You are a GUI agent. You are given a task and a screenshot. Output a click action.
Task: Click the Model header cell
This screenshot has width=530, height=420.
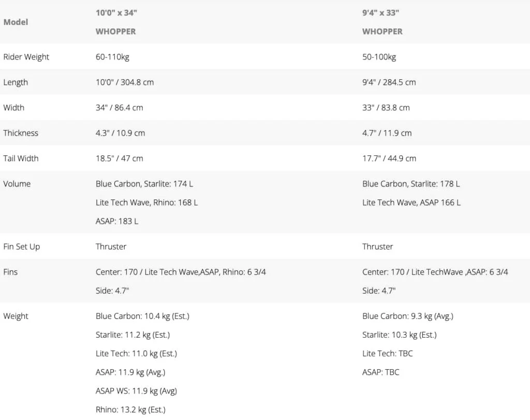pyautogui.click(x=16, y=22)
